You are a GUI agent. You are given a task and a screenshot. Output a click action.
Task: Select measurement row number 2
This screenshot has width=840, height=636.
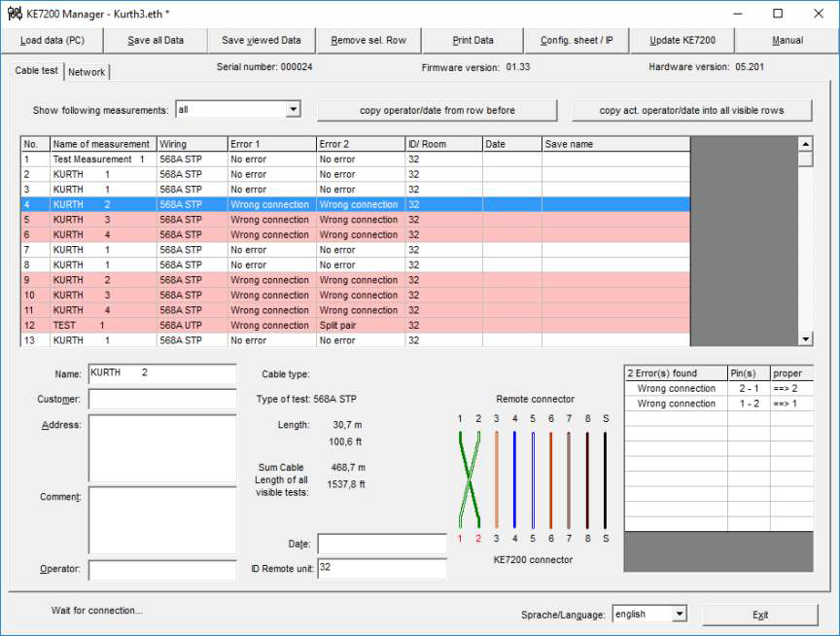[x=355, y=174]
